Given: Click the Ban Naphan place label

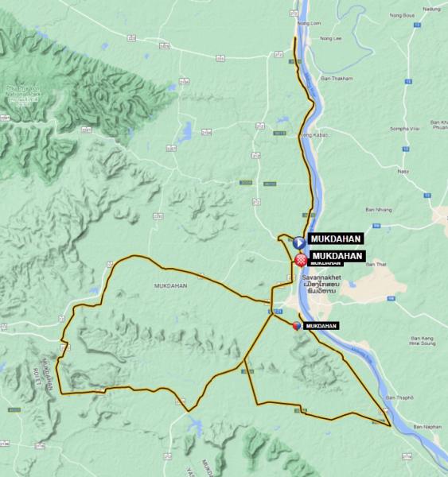Looking at the screenshot, I should coord(427,427).
